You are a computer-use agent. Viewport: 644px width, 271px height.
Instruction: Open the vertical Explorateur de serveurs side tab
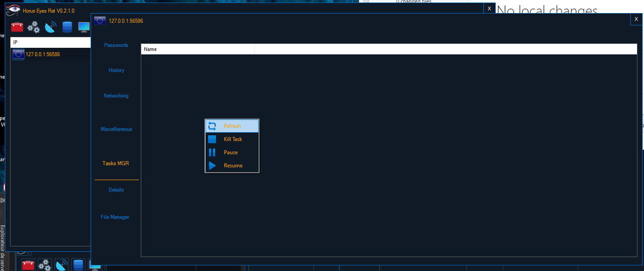coord(3,247)
